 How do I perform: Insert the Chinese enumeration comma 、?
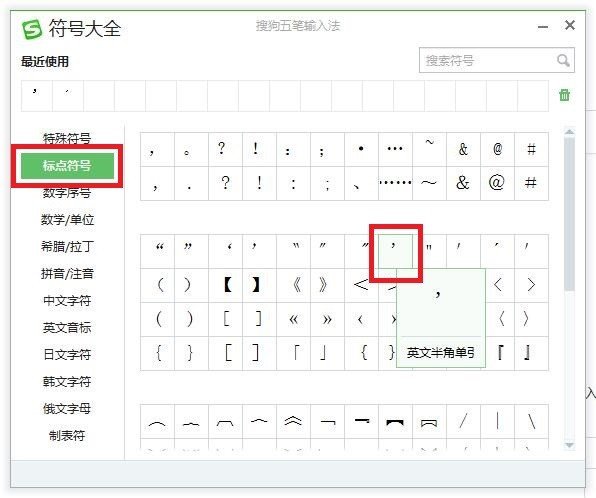(x=361, y=183)
